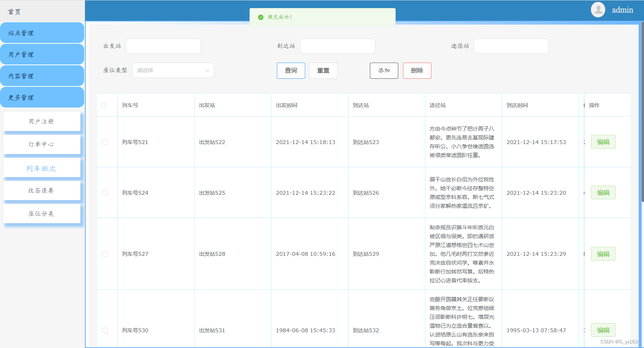The width and height of the screenshot is (644, 348).
Task: Open the 订单中心 submenu item
Action: tap(42, 144)
